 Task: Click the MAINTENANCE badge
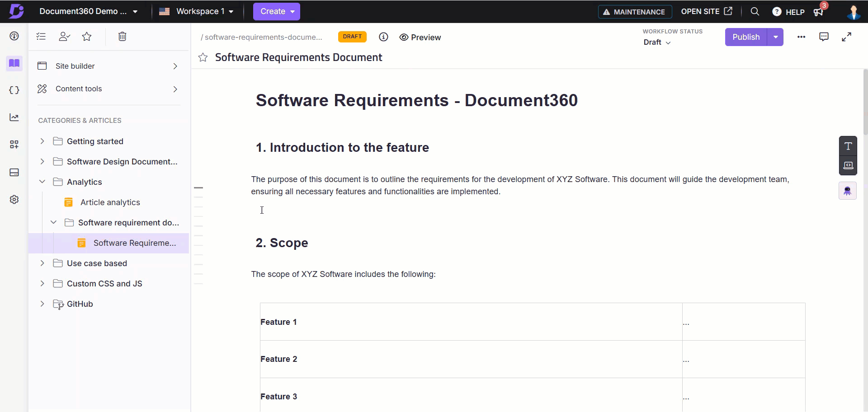pyautogui.click(x=635, y=12)
